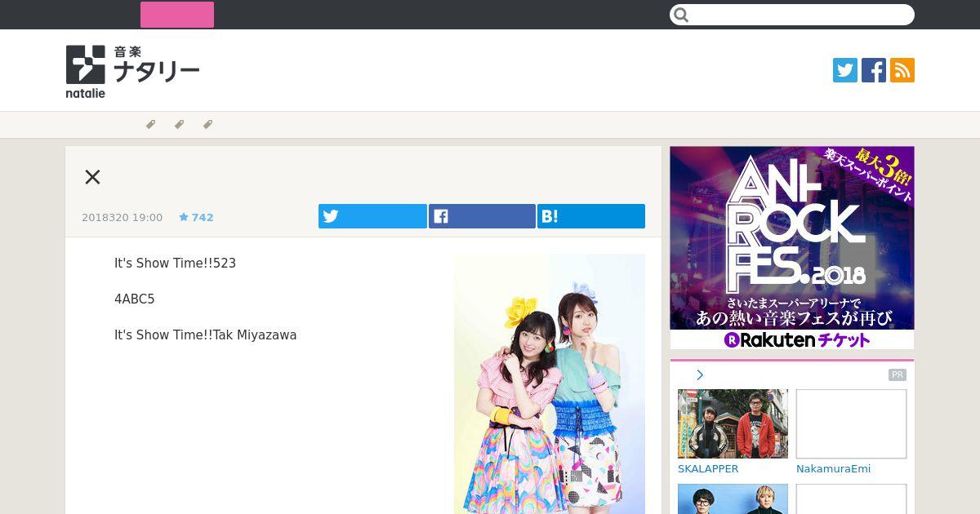Screen dimensions: 980x514
Task: Click the article date 2018320 19:00
Action: [122, 217]
